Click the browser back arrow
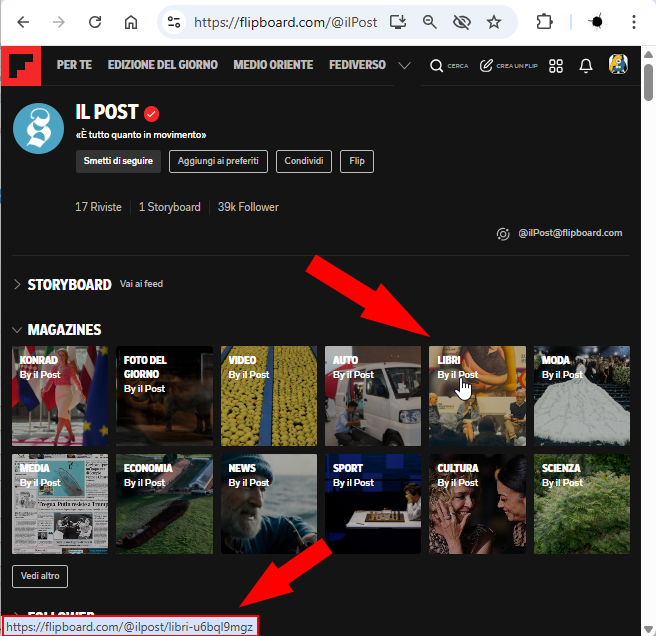Image resolution: width=656 pixels, height=636 pixels. tap(23, 22)
